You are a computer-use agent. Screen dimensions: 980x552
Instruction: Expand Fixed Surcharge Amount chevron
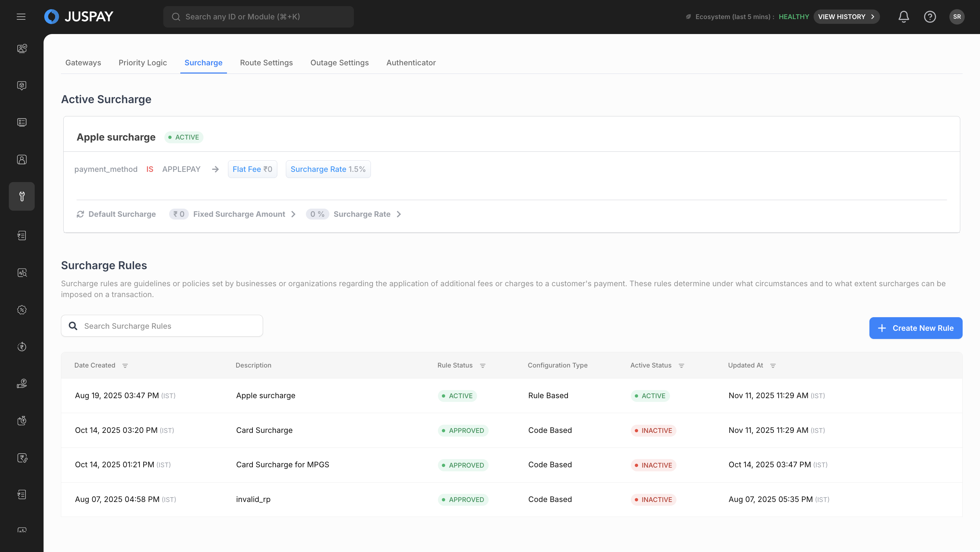(x=293, y=214)
